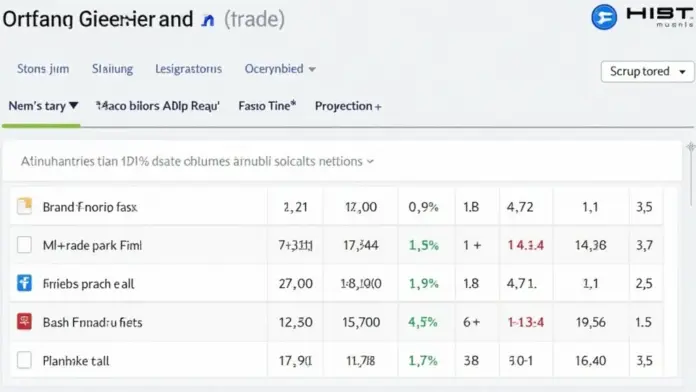Expand the Ocerynbied dropdown menu
Viewport: 696px width, 392px height.
[x=280, y=69]
